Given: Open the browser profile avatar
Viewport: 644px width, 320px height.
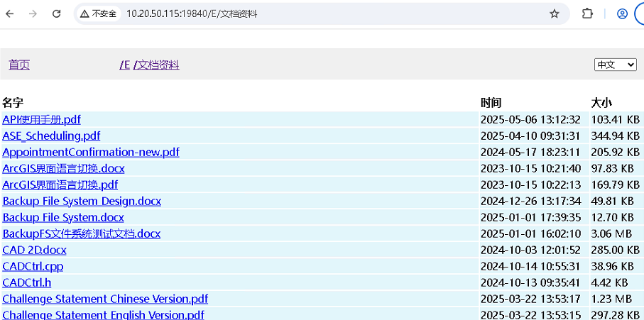Looking at the screenshot, I should tap(622, 13).
